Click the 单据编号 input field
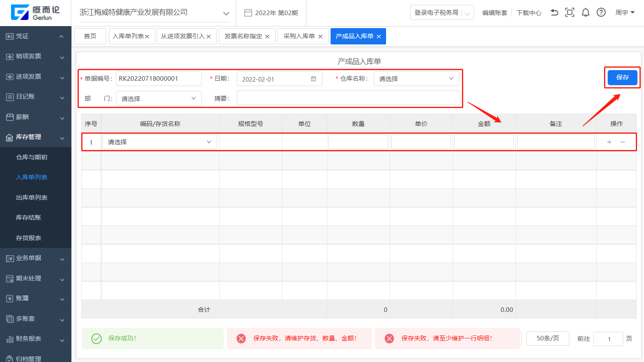 pyautogui.click(x=159, y=79)
